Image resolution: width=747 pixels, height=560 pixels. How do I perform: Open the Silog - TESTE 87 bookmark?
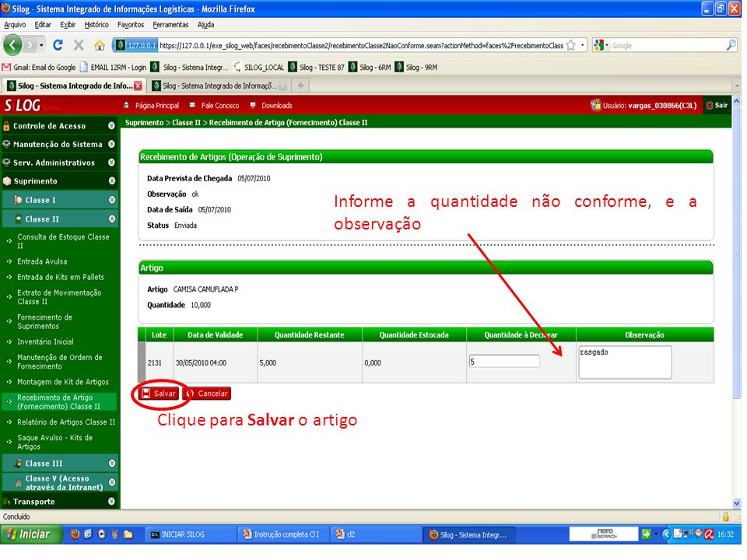pyautogui.click(x=317, y=67)
